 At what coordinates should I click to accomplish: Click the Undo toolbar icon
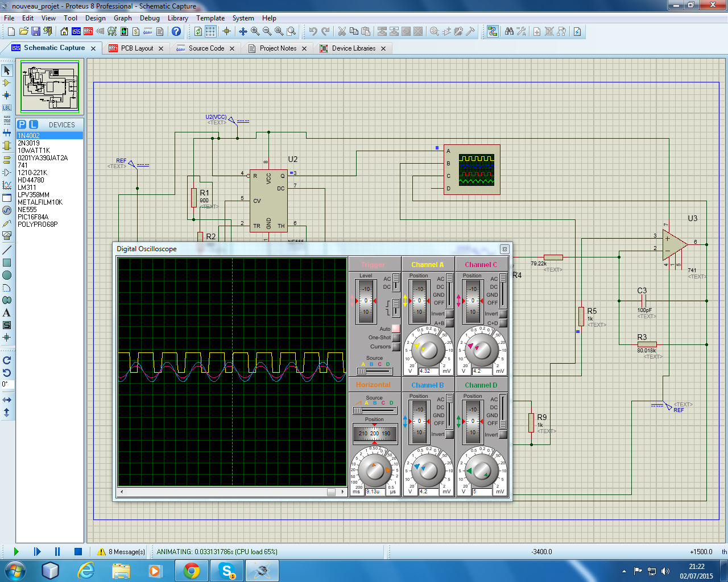click(313, 31)
